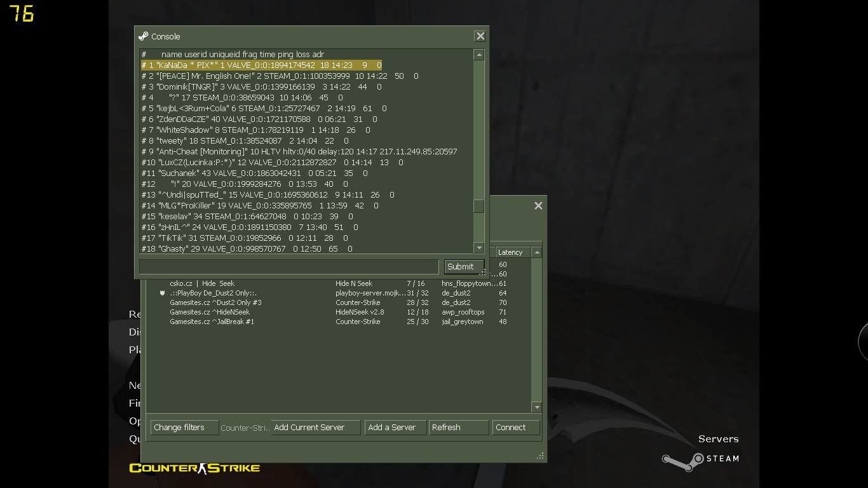Click the Steam logo in console title
868x488 pixels.
[x=143, y=36]
